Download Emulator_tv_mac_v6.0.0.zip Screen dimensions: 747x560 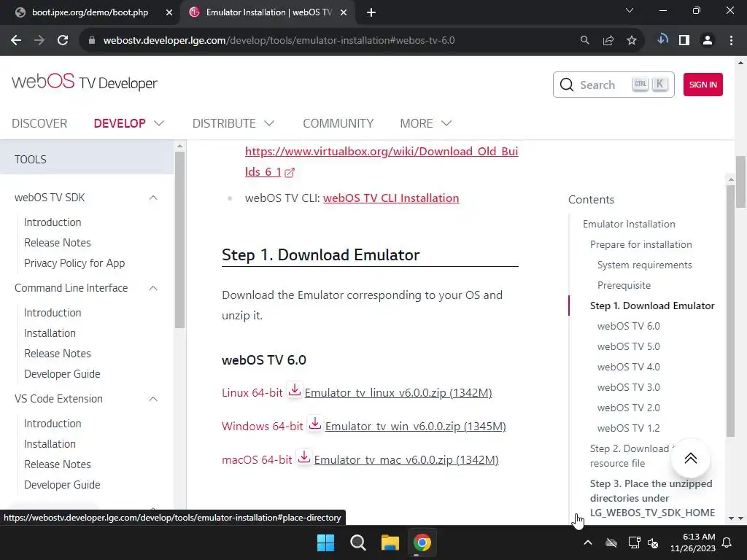tap(406, 459)
